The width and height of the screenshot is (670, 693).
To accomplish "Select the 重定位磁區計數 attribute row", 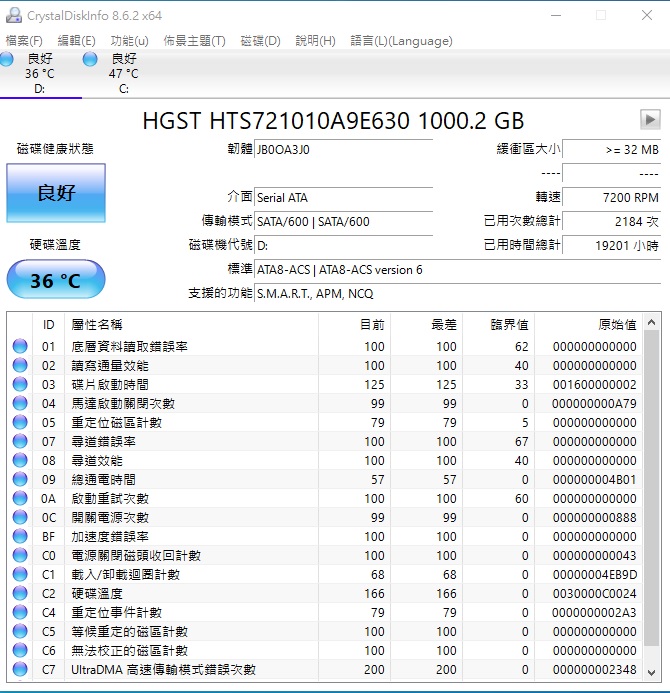I will [x=325, y=422].
